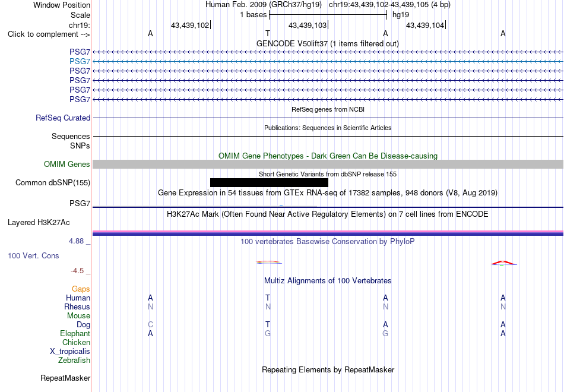564x392 pixels.
Task: Click the GENCODE V50lift37 track title
Action: [x=328, y=43]
